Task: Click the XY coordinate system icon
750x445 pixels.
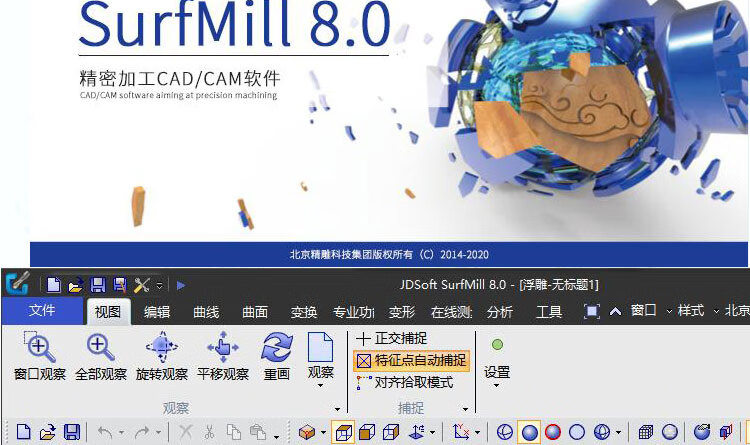Action: 461,432
